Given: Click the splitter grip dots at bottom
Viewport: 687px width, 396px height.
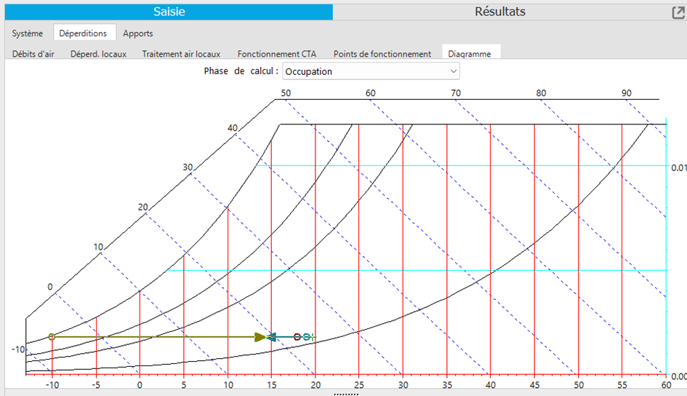Looking at the screenshot, I should click(x=346, y=394).
